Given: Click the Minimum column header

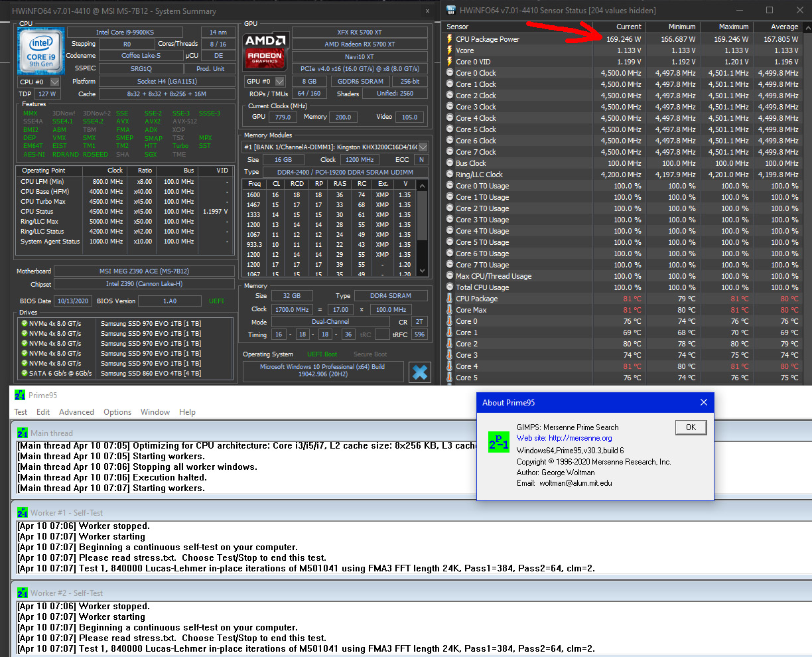Looking at the screenshot, I should click(x=672, y=27).
